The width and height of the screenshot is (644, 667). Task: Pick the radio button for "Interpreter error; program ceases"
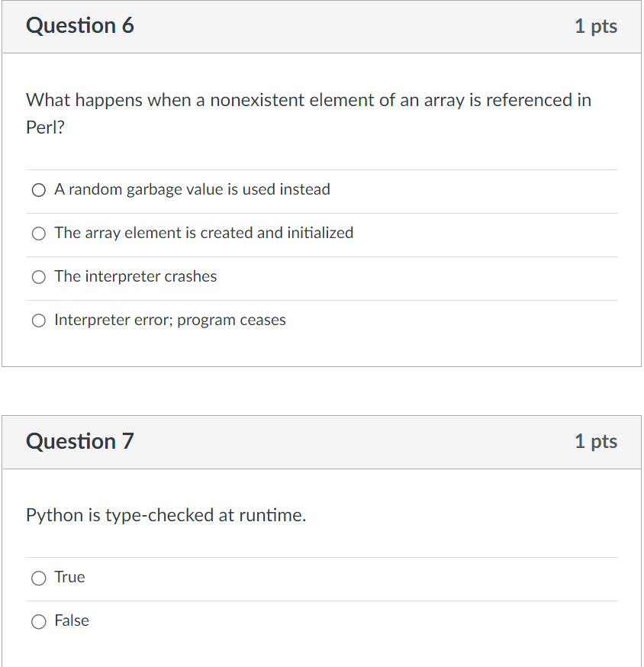tap(39, 321)
